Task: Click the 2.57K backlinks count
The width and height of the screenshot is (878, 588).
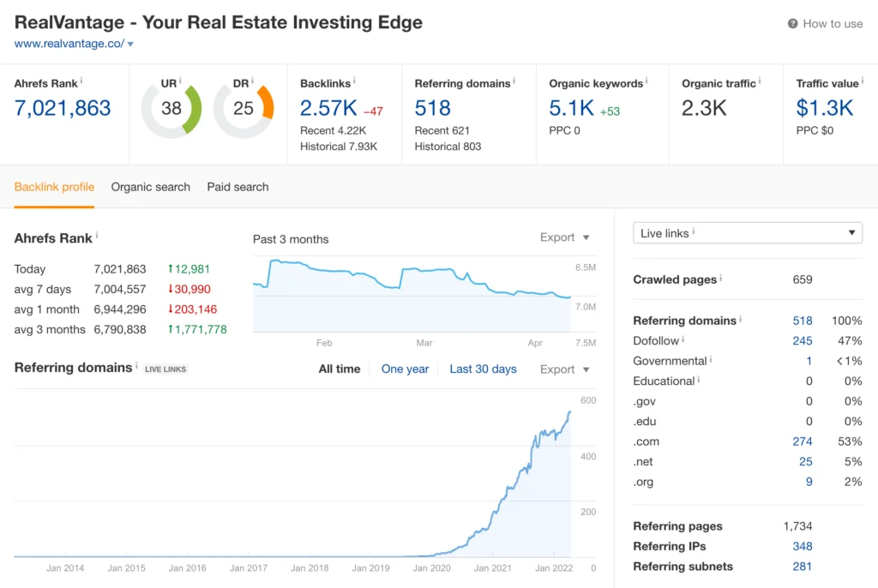Action: tap(328, 108)
